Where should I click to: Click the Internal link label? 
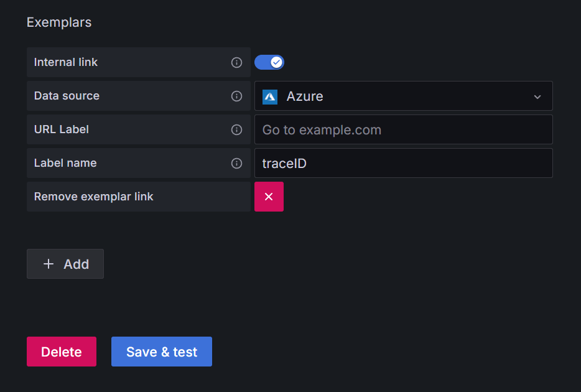click(x=66, y=62)
